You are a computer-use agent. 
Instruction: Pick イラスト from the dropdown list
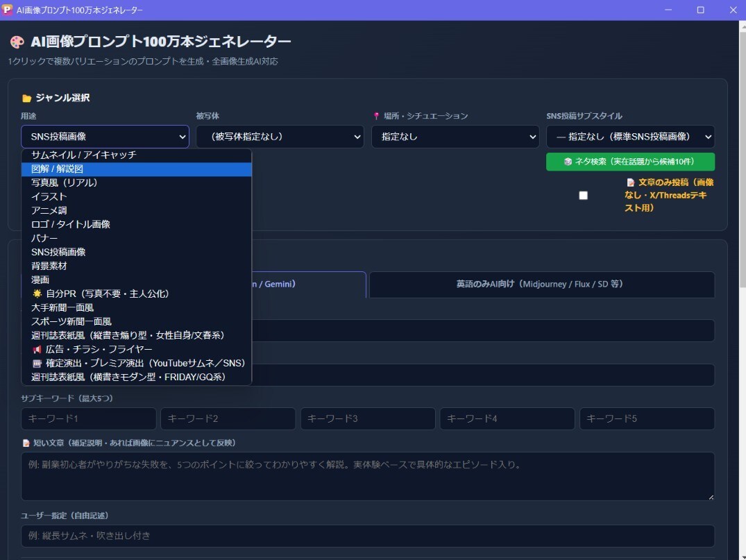(x=137, y=196)
